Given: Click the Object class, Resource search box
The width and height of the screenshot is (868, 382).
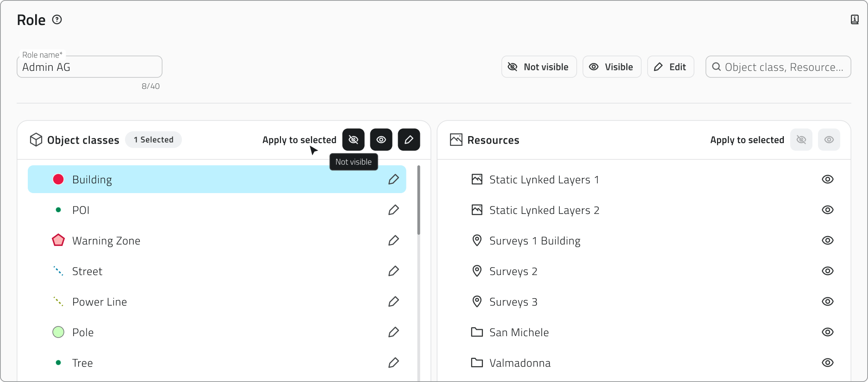Looking at the screenshot, I should pos(782,67).
